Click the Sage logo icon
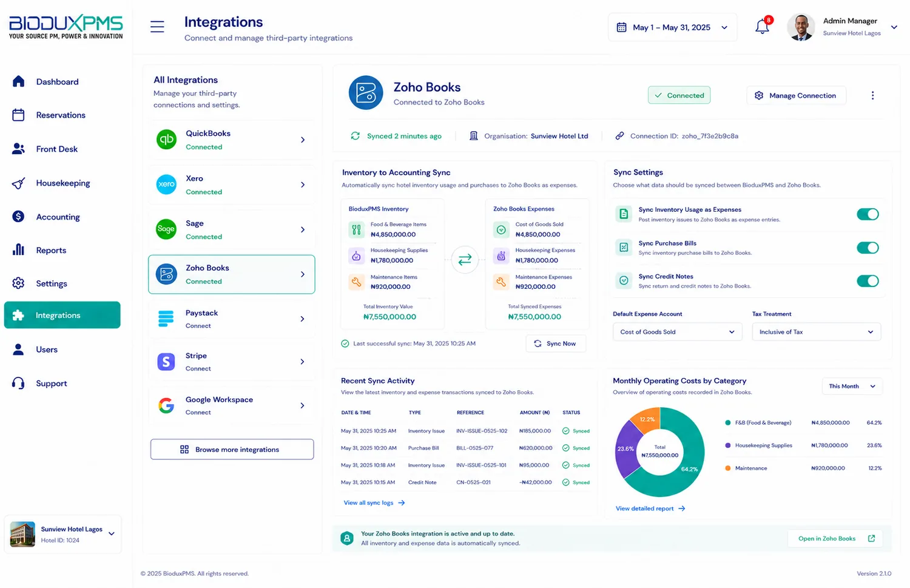The height and width of the screenshot is (588, 910). tap(166, 229)
